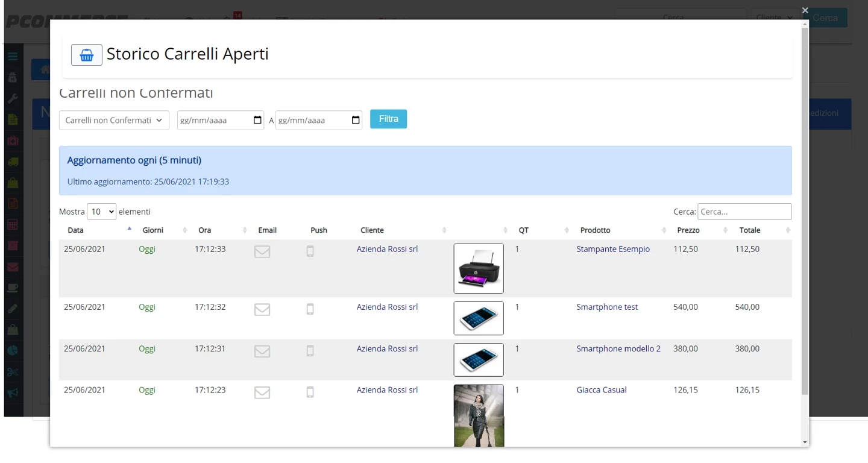The width and height of the screenshot is (868, 463).
Task: Sort the table by the QT column
Action: tap(541, 230)
